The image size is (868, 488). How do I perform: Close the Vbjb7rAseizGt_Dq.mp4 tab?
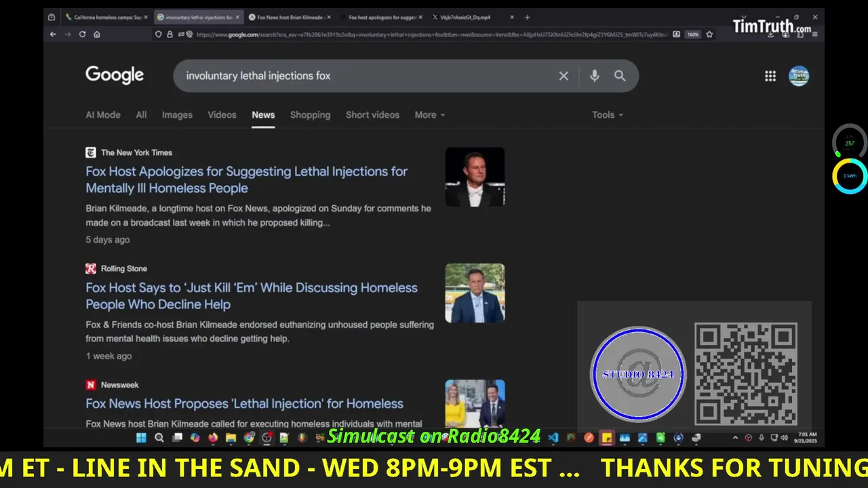512,17
